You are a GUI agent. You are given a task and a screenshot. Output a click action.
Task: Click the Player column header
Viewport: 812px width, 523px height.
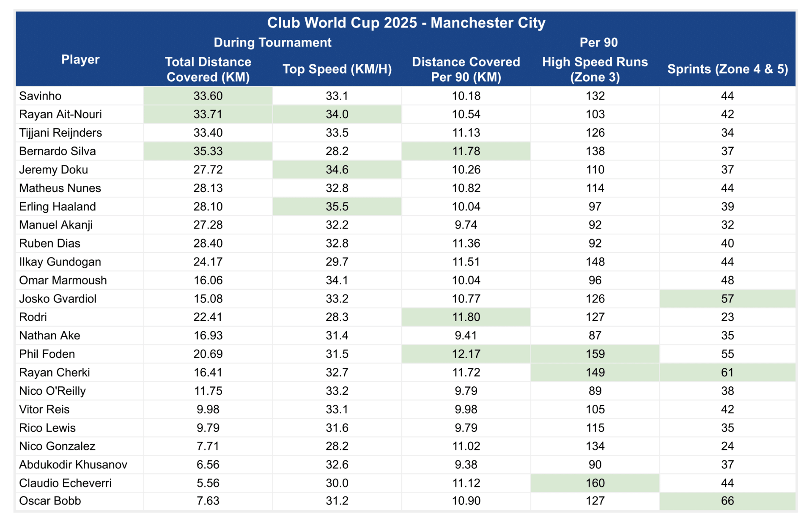click(x=80, y=60)
